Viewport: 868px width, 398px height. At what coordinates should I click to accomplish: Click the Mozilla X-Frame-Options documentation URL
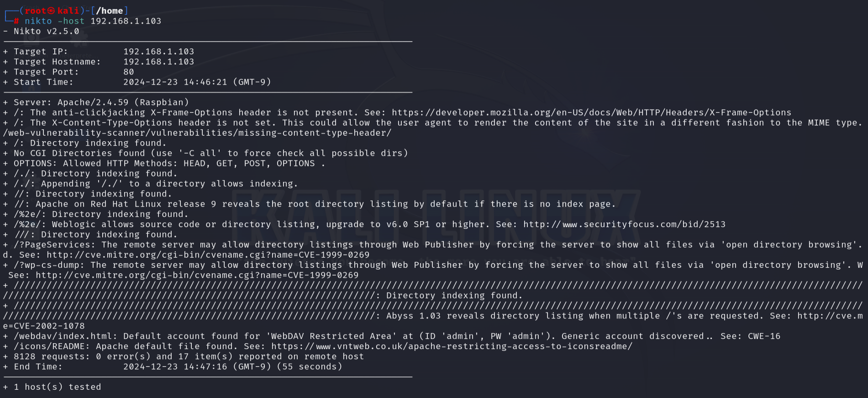coord(591,112)
